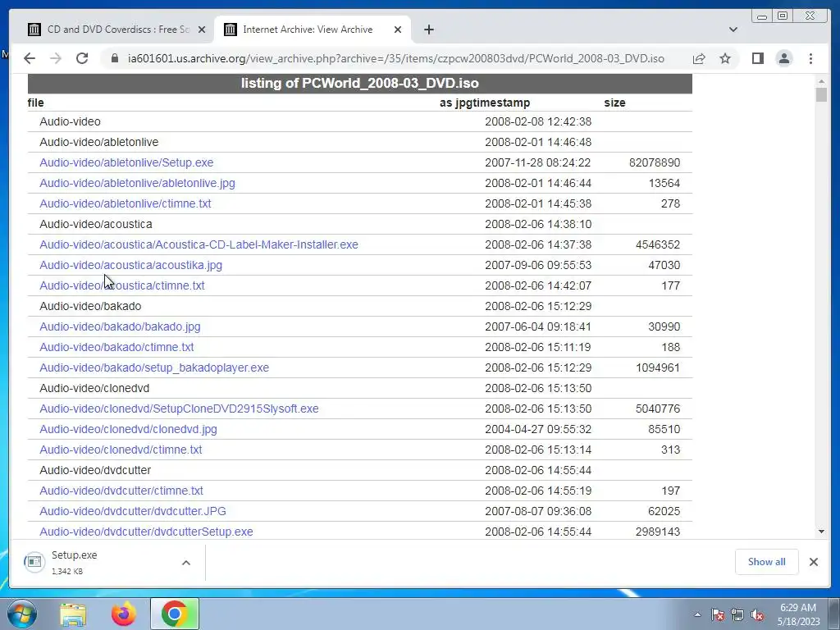
Task: Open Audio-video/abletonlive/Setup.exe link
Action: pyautogui.click(x=126, y=162)
